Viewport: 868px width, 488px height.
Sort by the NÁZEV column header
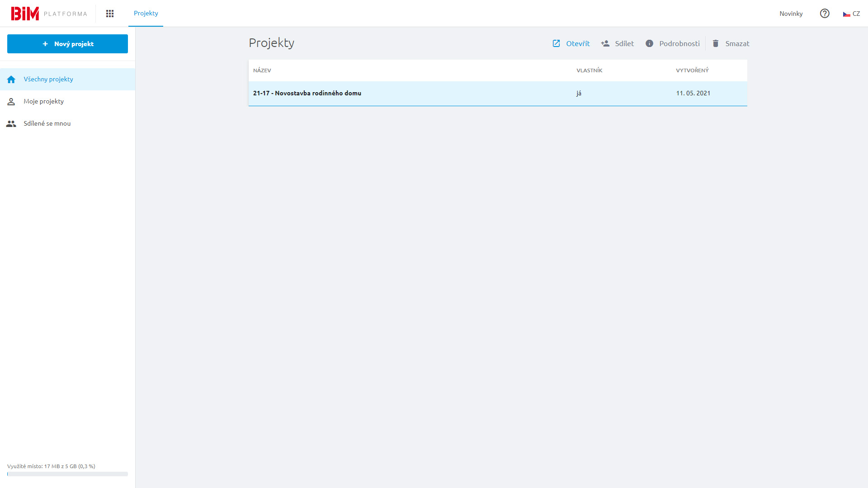point(262,70)
